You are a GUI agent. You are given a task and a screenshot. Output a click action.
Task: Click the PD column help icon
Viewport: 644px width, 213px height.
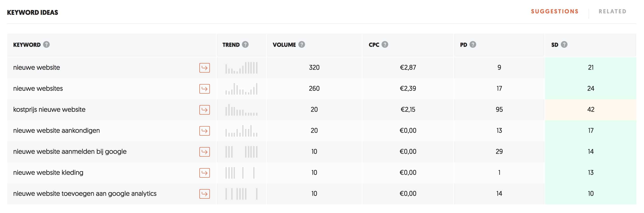[x=473, y=44]
